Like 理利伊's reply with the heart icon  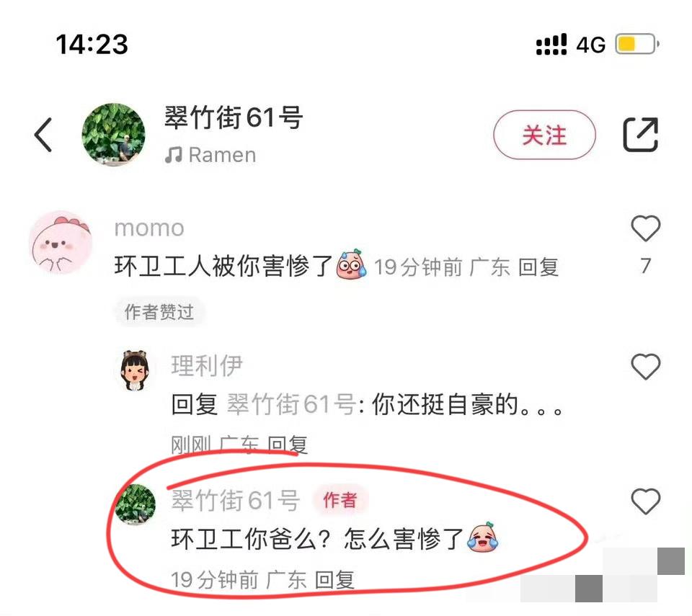pyautogui.click(x=646, y=367)
